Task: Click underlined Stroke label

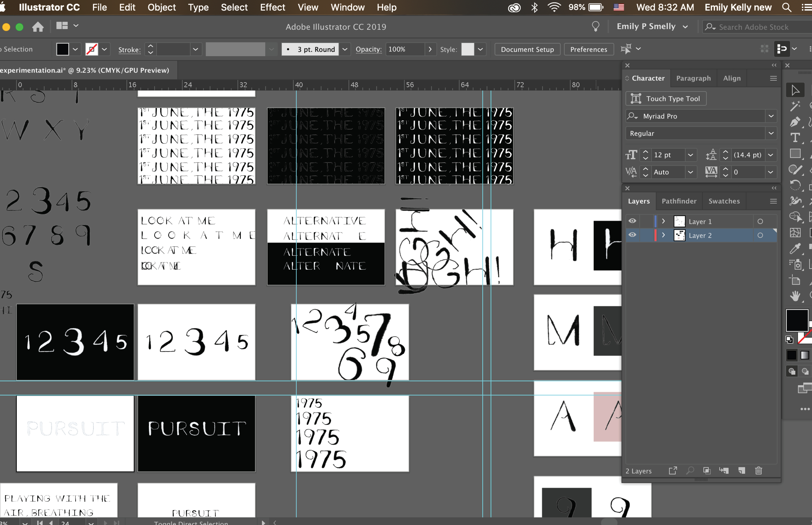Action: [x=129, y=50]
